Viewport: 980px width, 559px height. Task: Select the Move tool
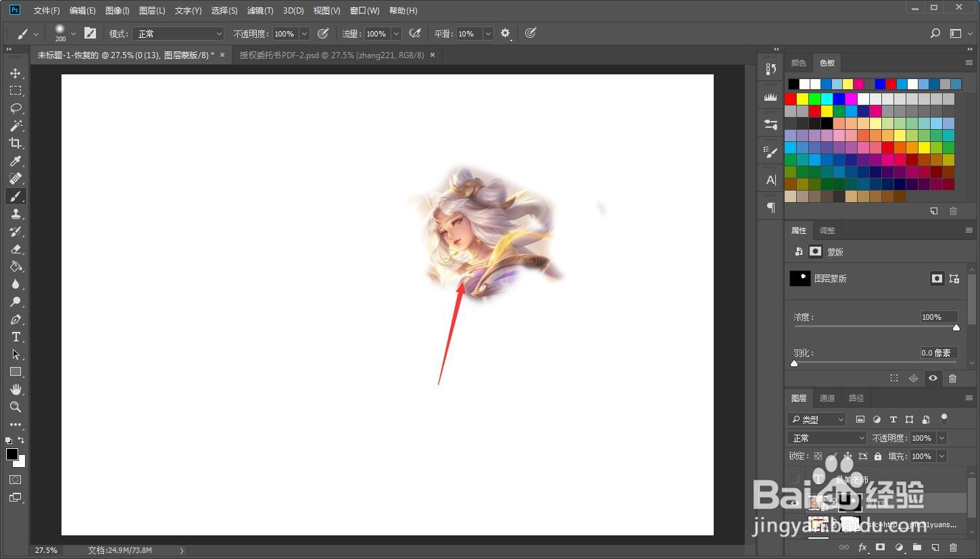16,73
